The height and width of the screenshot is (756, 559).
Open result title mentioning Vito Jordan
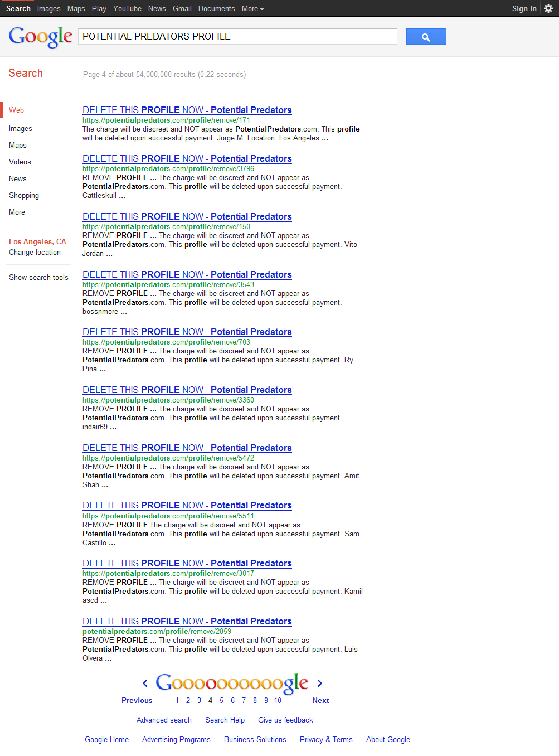pos(187,216)
